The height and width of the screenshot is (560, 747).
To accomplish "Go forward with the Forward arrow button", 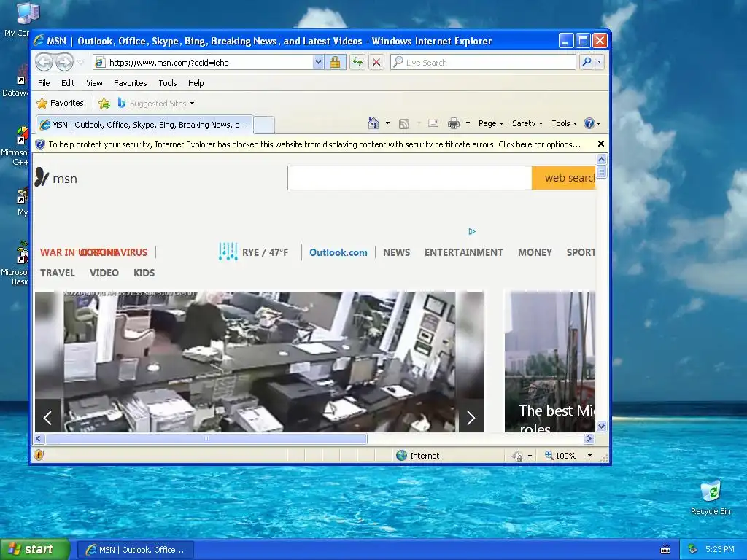I will [x=64, y=62].
